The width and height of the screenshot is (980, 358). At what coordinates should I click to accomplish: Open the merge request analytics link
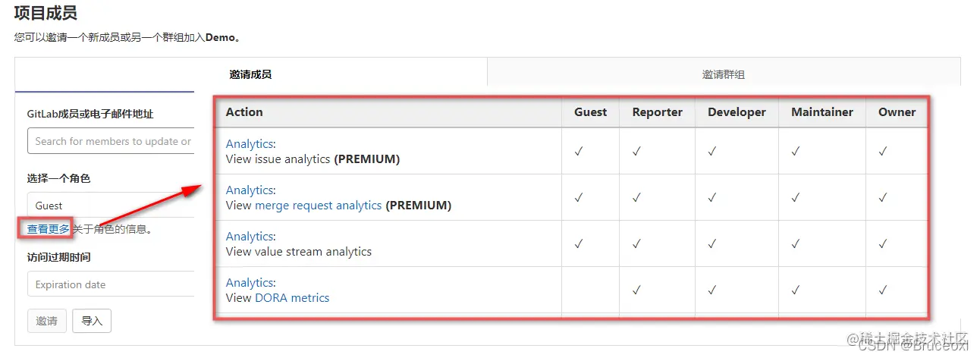[319, 205]
